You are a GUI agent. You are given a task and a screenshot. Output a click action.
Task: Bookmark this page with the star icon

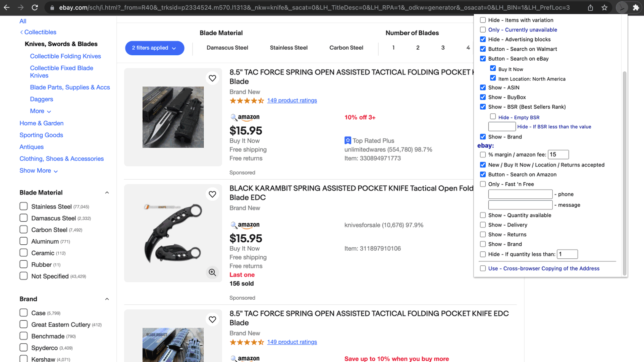click(x=604, y=7)
